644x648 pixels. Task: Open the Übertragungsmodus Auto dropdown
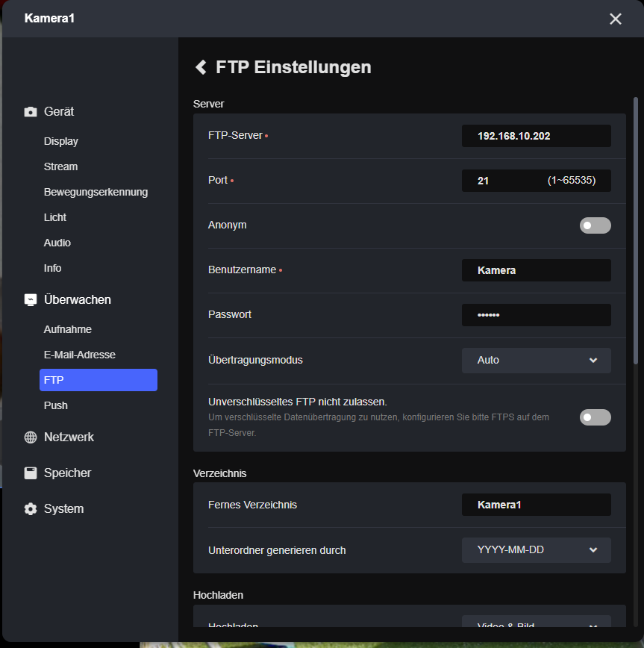(536, 361)
